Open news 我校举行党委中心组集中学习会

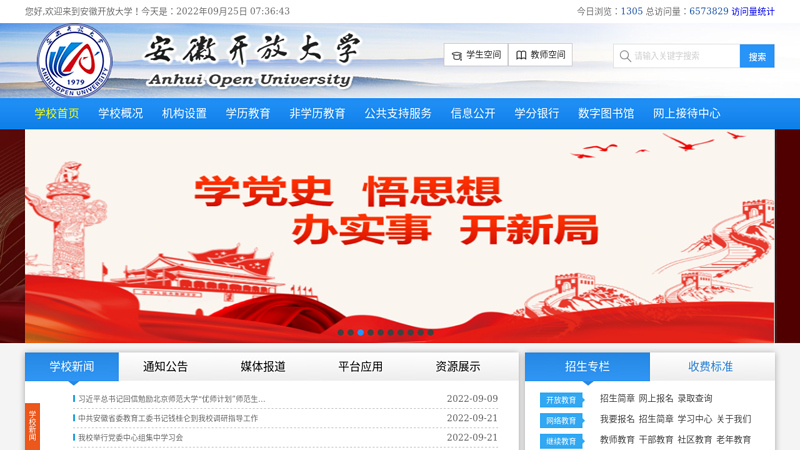(130, 438)
